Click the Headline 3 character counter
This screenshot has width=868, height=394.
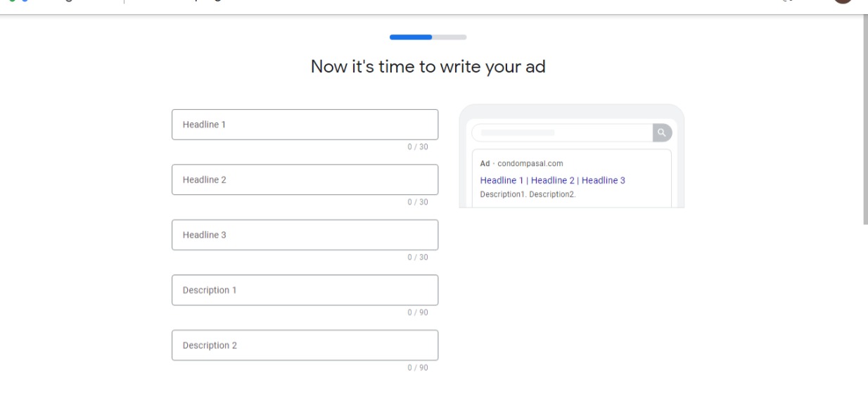(x=418, y=258)
